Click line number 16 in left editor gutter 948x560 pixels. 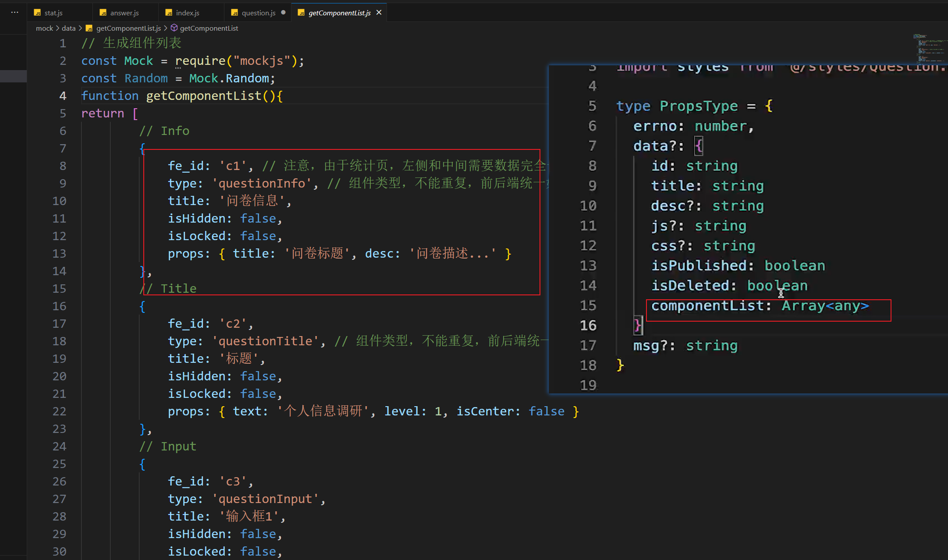pos(59,306)
